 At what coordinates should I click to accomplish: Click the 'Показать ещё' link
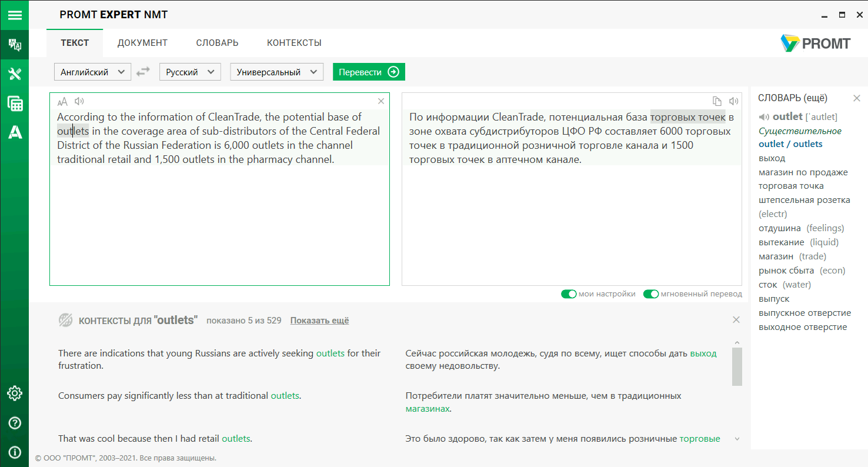(x=319, y=321)
